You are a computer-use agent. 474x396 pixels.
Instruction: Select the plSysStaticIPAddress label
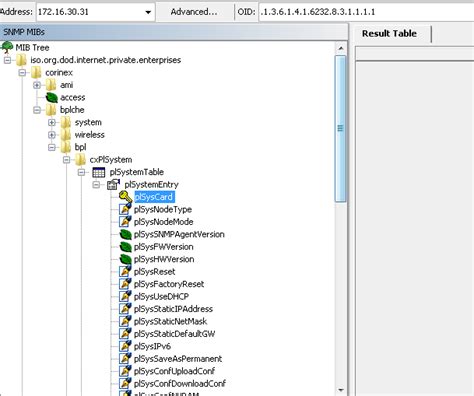(173, 309)
